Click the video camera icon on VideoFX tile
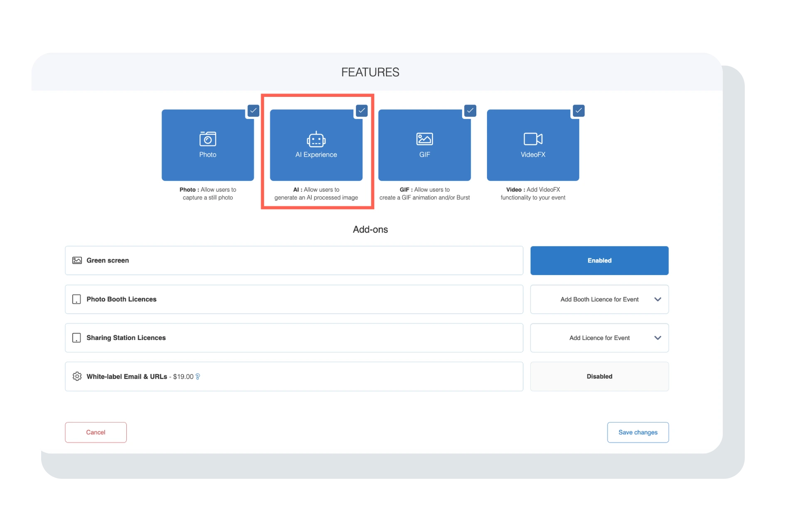Viewport: 798px width, 532px height. point(533,139)
